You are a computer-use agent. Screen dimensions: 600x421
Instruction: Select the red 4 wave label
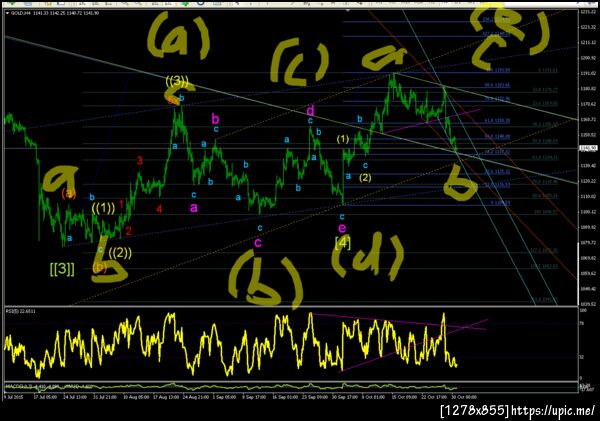pos(159,209)
